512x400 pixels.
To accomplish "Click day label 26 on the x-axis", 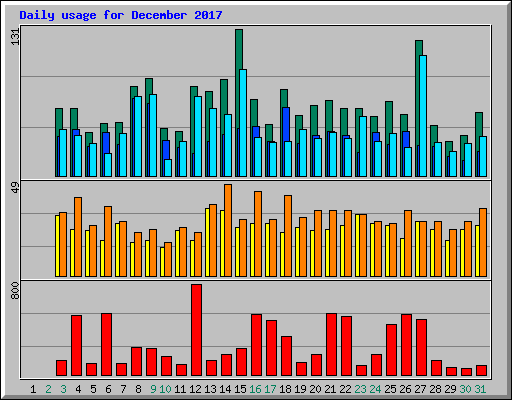I will click(405, 389).
